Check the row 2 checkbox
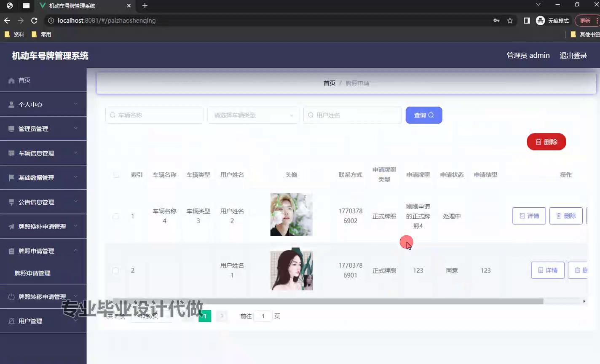The image size is (600, 364). pos(115,270)
